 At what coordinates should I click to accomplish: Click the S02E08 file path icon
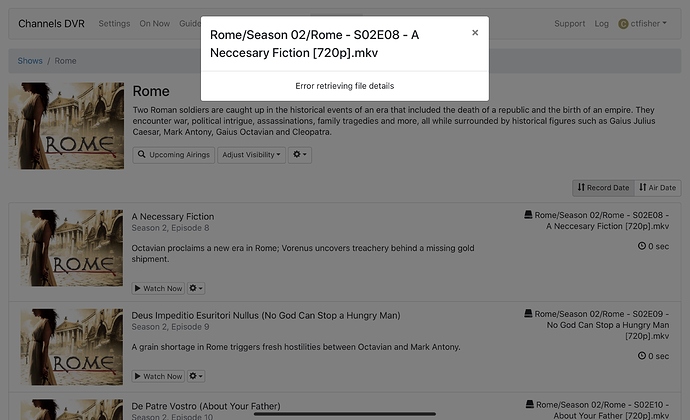[528, 215]
